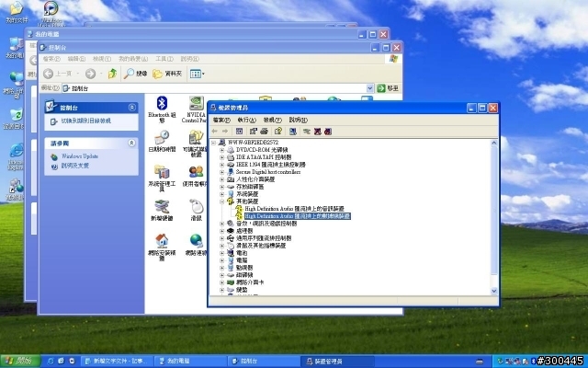Expand the 鍵盤 node
588x368 pixels.
[221, 290]
